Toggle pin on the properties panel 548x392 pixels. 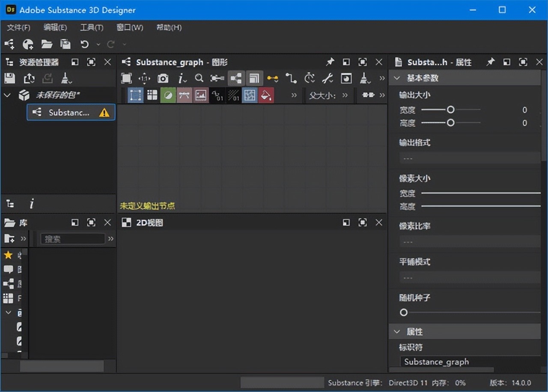[x=490, y=62]
